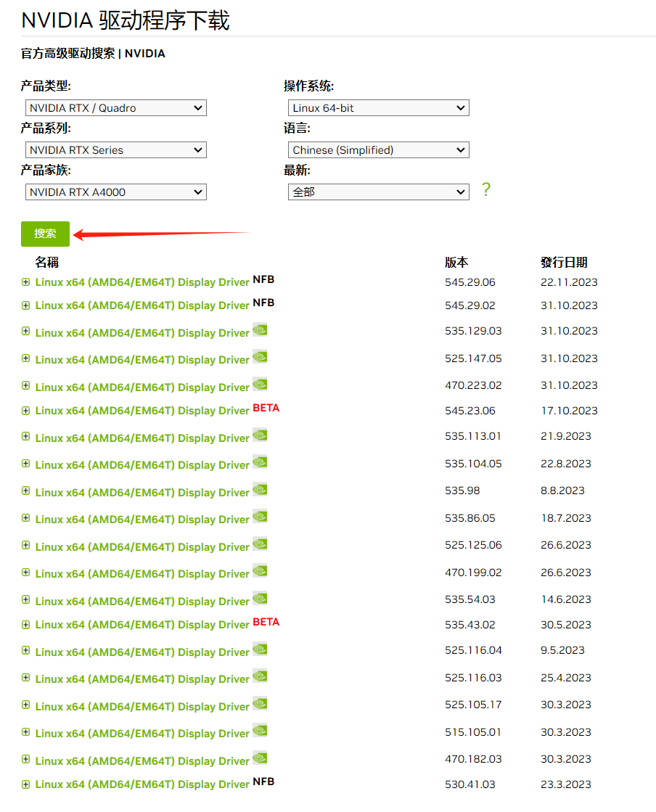656x812 pixels.
Task: Open the Display Driver link for version 470.223.02
Action: click(142, 387)
